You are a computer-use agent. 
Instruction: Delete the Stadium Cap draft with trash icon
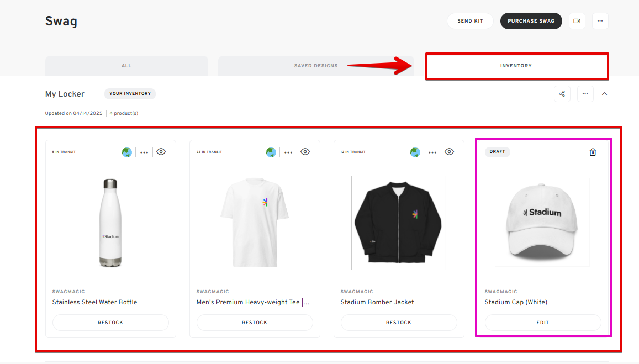click(x=593, y=152)
